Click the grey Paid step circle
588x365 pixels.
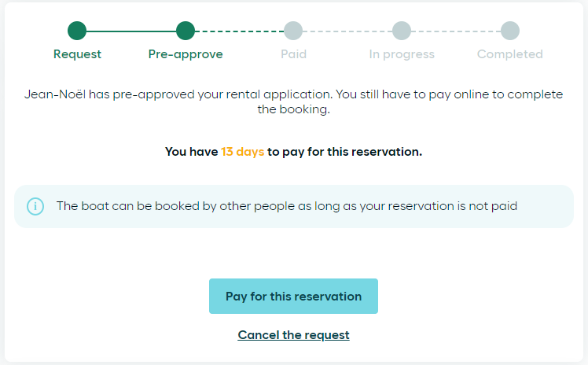click(293, 31)
